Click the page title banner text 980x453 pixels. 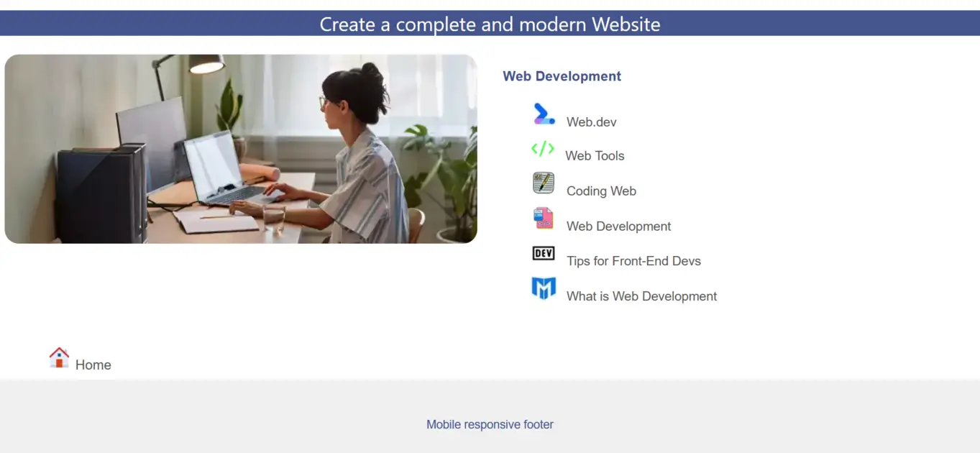tap(490, 24)
